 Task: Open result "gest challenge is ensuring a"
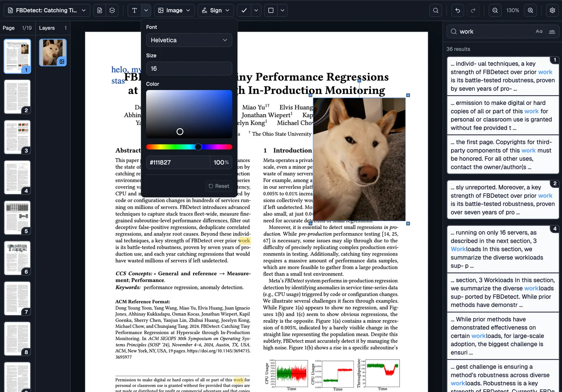tap(503, 376)
